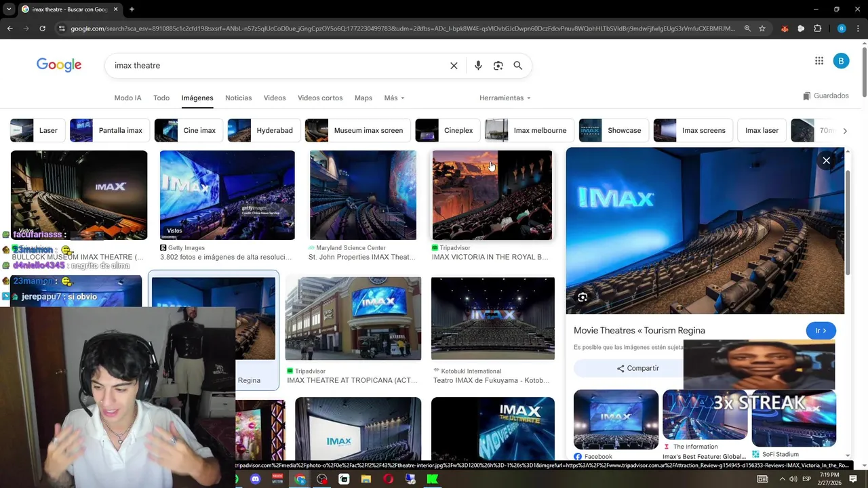Switch to the Maps tab
Viewport: 868px width, 488px height.
(363, 98)
